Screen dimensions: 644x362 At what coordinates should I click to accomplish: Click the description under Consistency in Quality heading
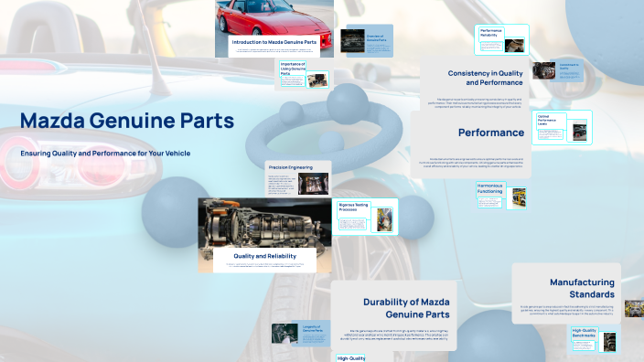click(x=475, y=103)
